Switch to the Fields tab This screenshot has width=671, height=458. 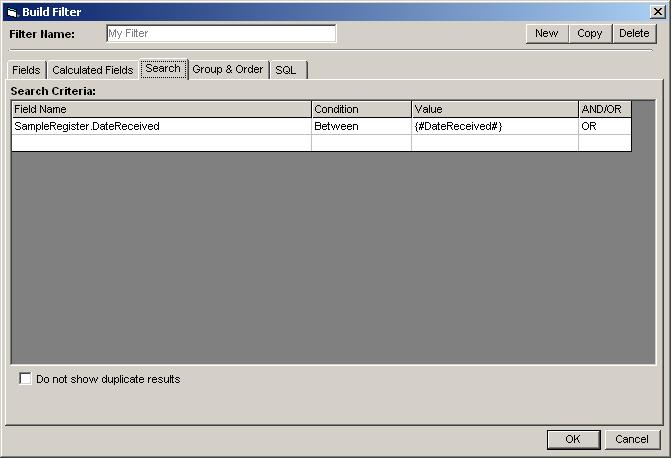(26, 70)
